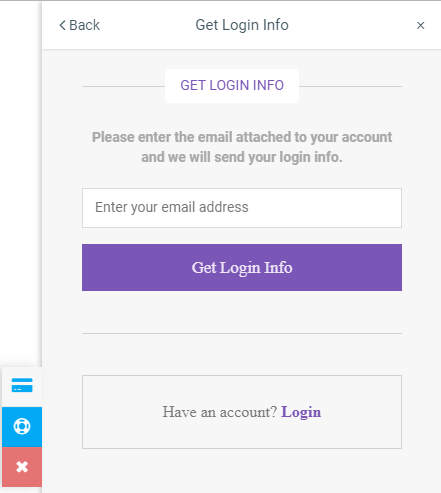Click the left chevron beside Back
The width and height of the screenshot is (441, 493).
tap(62, 25)
